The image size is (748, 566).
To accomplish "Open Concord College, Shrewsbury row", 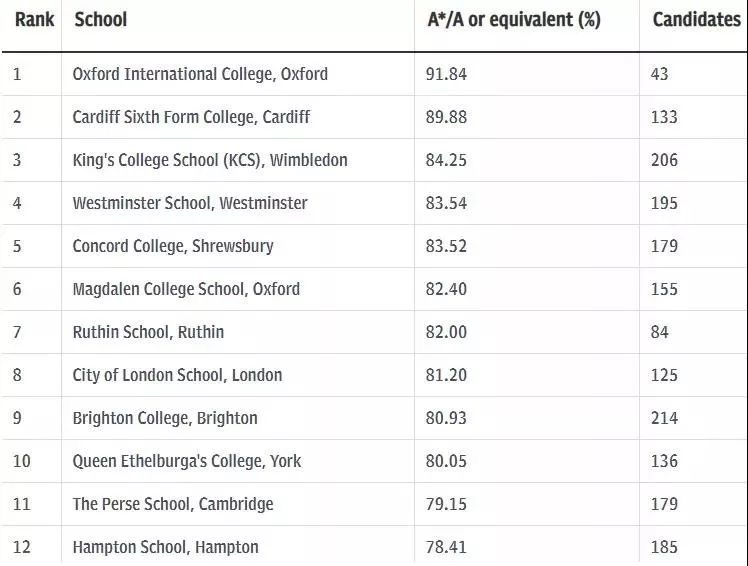I will point(173,246).
